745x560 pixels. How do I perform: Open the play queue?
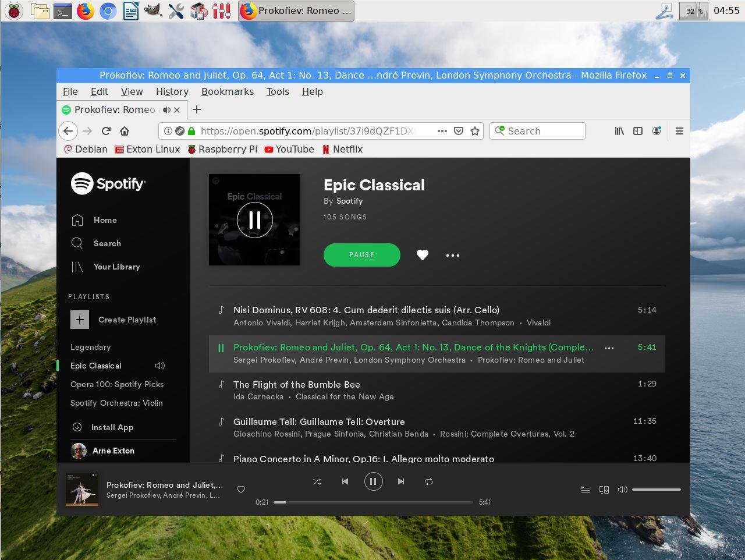click(586, 490)
